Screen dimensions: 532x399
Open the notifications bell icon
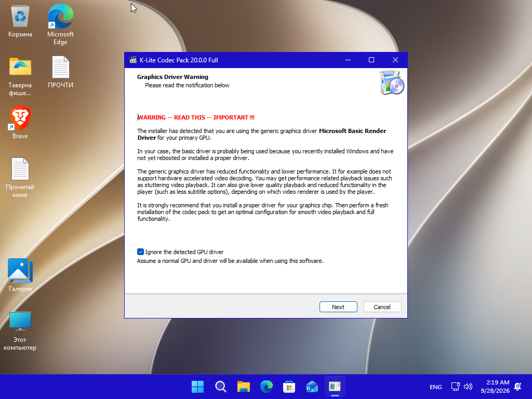pyautogui.click(x=518, y=387)
